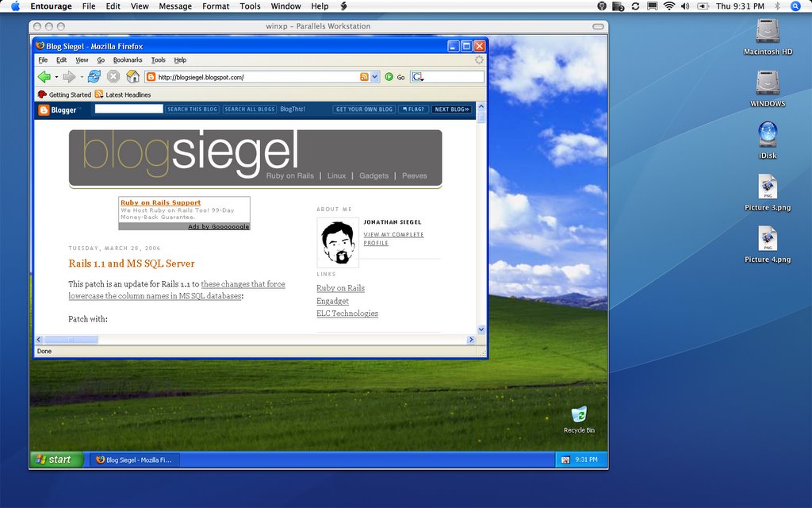Open the Rails 1.1 and MS SQL Server post
Viewport: 812px width, 508px height.
click(x=132, y=264)
